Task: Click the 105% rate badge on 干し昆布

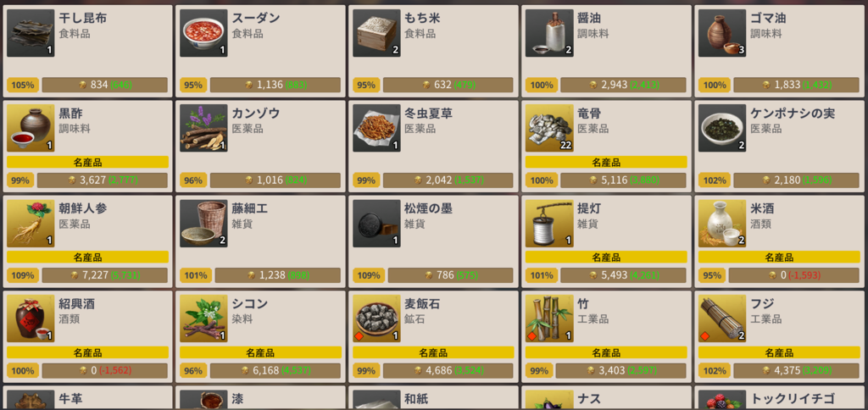Action: point(23,86)
